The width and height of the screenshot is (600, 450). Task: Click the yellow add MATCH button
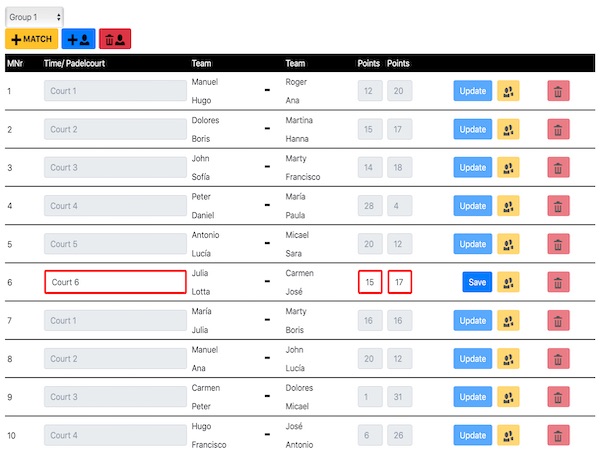coord(31,39)
